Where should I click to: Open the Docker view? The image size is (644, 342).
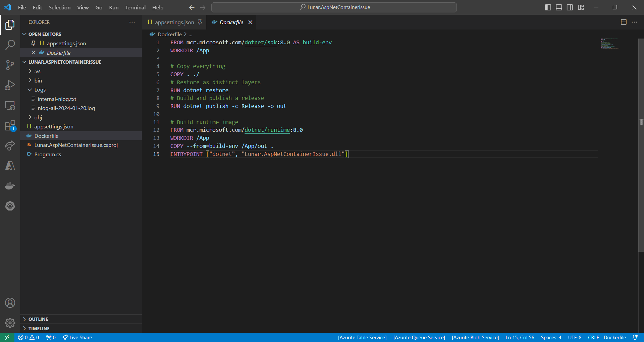click(10, 186)
